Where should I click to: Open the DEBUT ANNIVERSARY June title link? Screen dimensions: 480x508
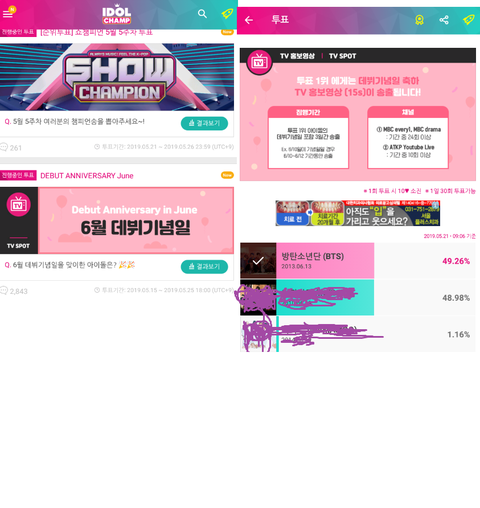(87, 176)
